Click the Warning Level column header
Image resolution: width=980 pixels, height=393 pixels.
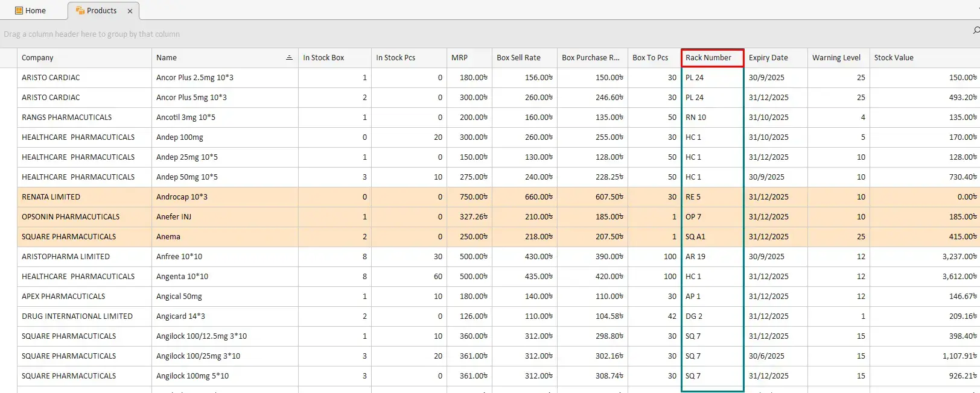pyautogui.click(x=839, y=58)
